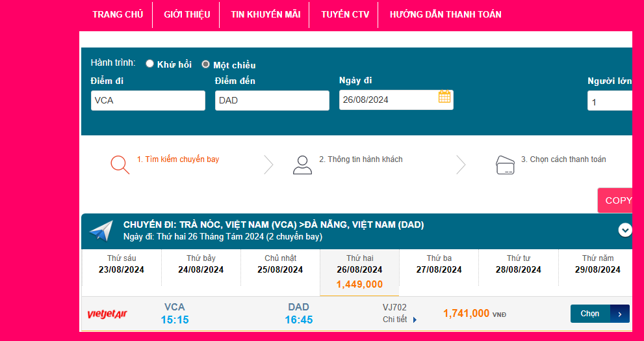
Task: Collapse the Chuyến đi flight section
Action: pyautogui.click(x=625, y=230)
